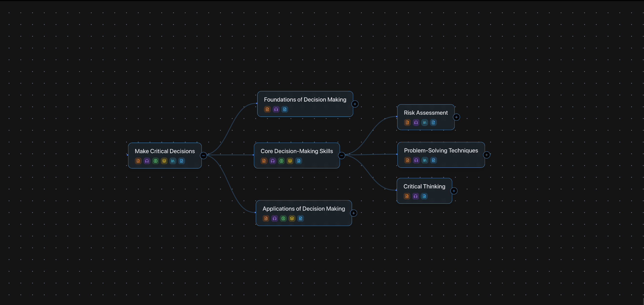This screenshot has width=644, height=305.
Task: Click orange notes icon on Risk Assessment node
Action: point(407,123)
